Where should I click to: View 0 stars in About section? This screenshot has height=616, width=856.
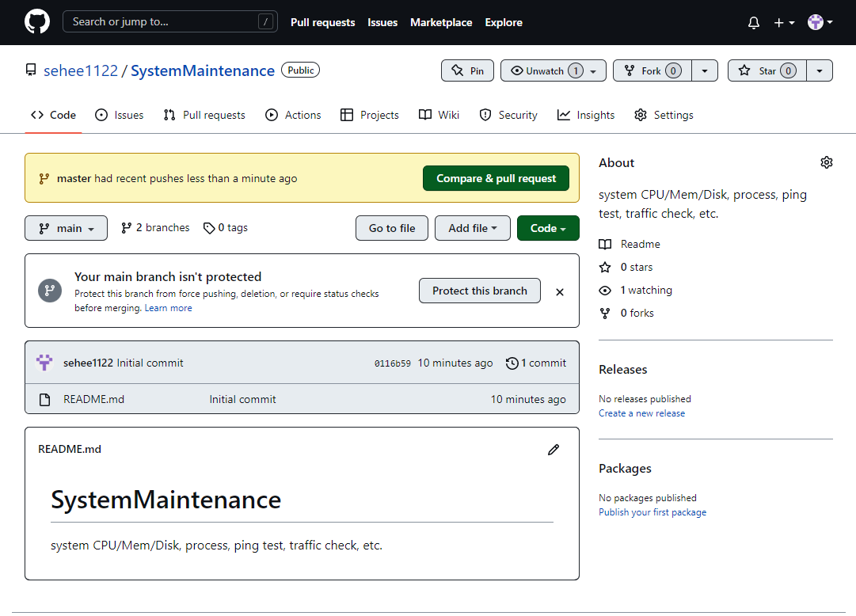point(626,267)
